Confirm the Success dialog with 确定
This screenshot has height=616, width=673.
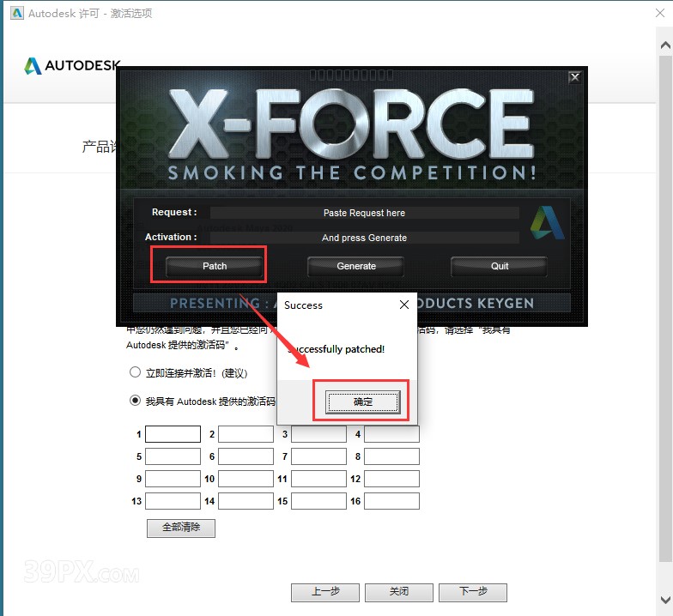tap(362, 402)
